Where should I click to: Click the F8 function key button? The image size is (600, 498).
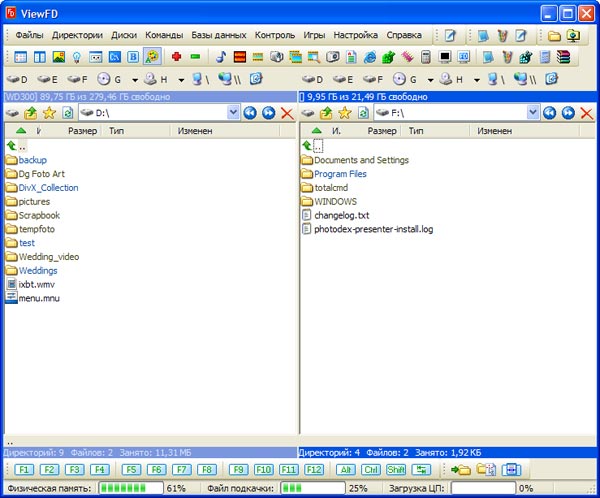pos(207,469)
